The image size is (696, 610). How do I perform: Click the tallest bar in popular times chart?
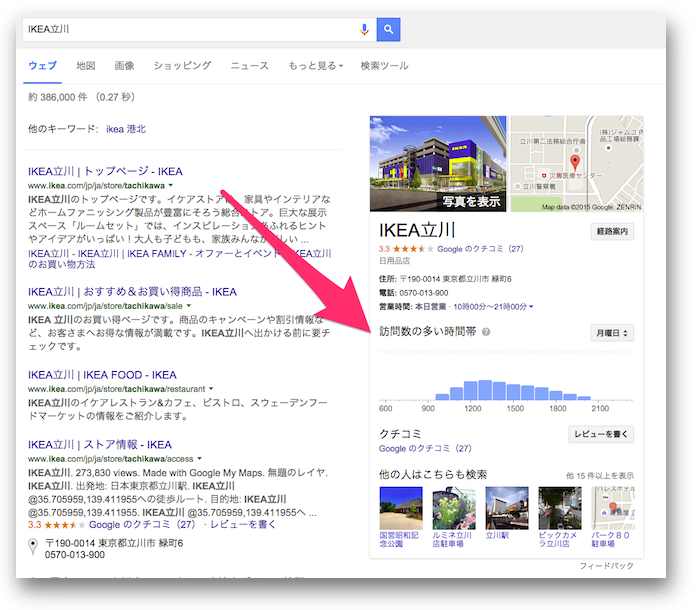[x=485, y=390]
